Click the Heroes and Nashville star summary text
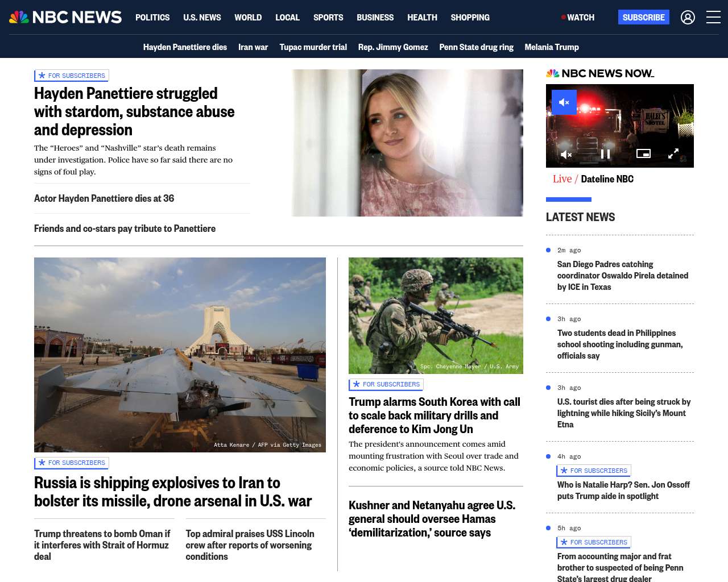Screen dimensions: 728x582 pos(134,160)
